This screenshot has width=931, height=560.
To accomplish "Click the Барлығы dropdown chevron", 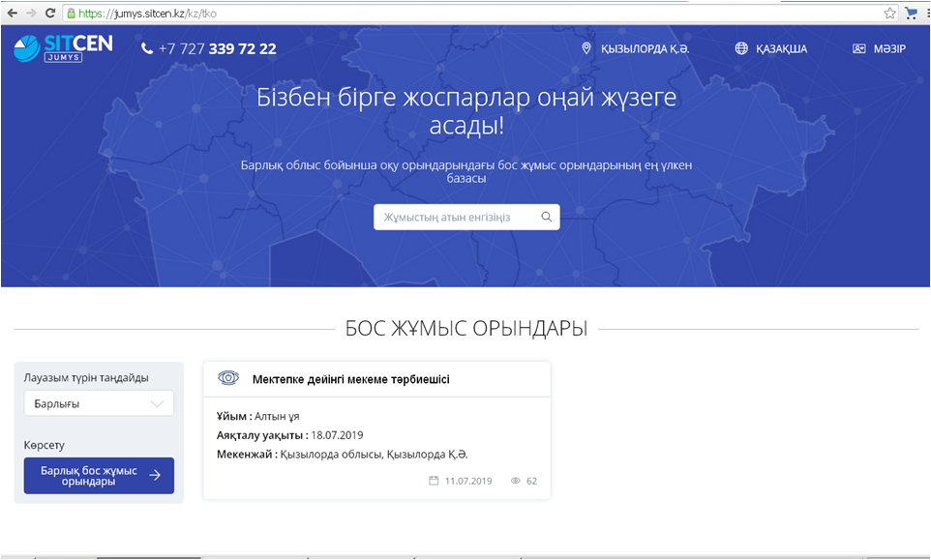I will point(157,404).
